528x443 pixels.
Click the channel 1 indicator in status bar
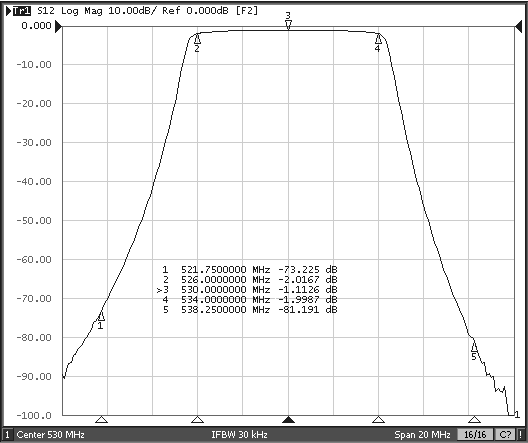(x=7, y=435)
